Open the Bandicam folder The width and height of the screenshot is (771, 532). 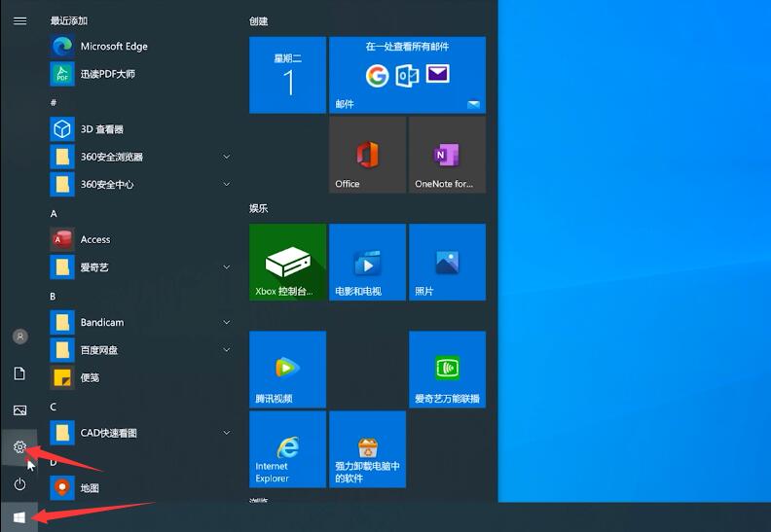click(140, 322)
